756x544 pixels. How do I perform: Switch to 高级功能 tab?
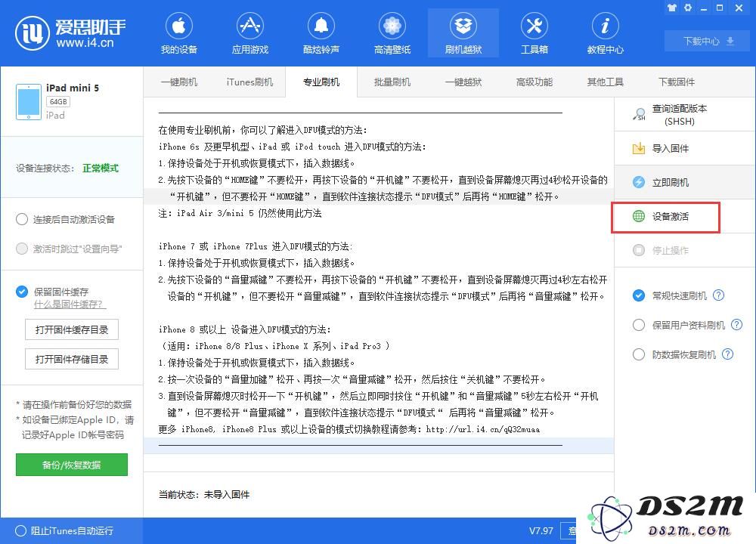click(x=534, y=82)
